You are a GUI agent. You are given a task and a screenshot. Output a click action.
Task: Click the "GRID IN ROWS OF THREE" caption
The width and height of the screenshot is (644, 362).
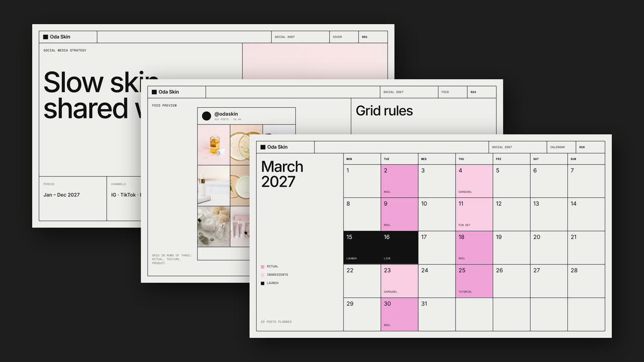172,259
